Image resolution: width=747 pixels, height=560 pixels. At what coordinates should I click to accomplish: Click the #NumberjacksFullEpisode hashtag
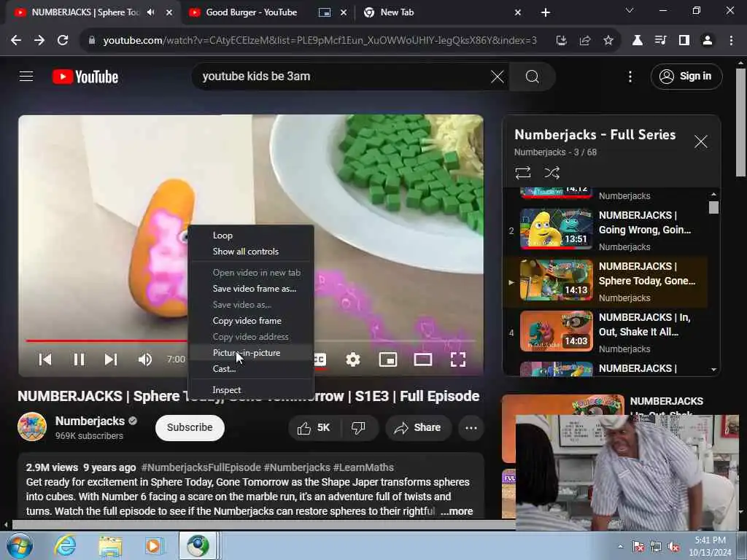(x=201, y=467)
